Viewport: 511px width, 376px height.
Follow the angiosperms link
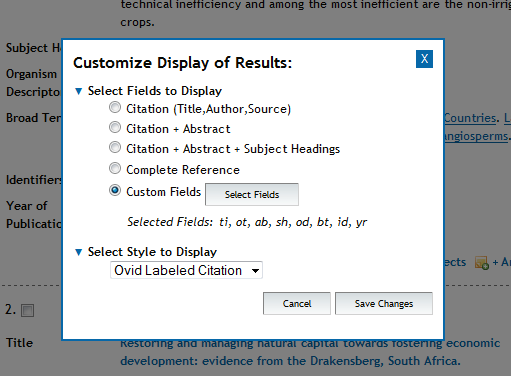click(476, 136)
